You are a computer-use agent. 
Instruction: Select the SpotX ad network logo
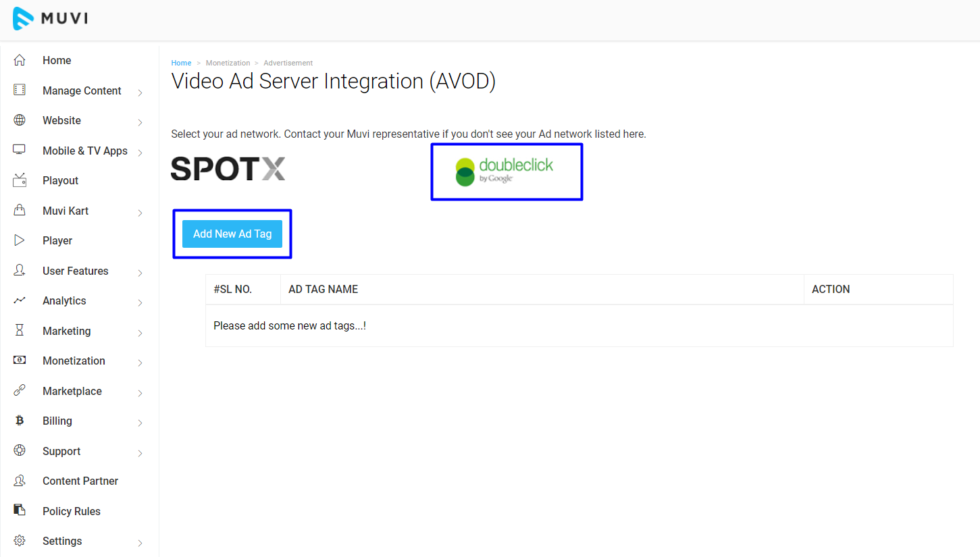point(228,169)
